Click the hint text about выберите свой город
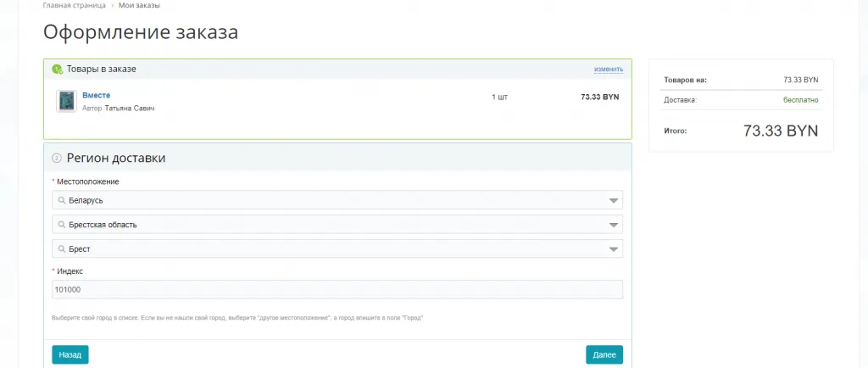Screen dimensions: 868x368 click(237, 318)
